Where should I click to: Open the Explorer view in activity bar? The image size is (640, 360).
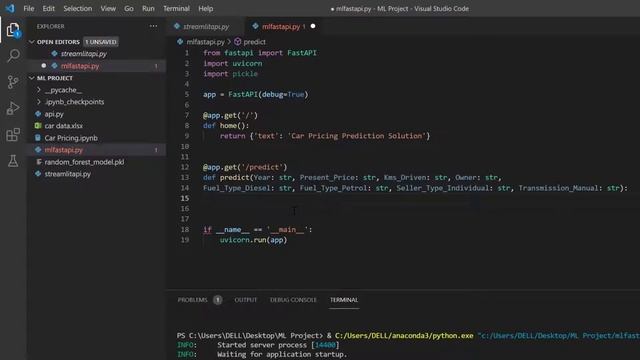coord(13,30)
